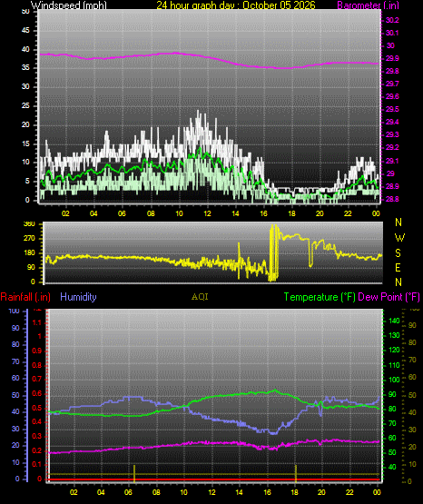Click the "28.9" barometer scale value
Image resolution: width=423 pixels, height=504 pixels.
point(392,186)
